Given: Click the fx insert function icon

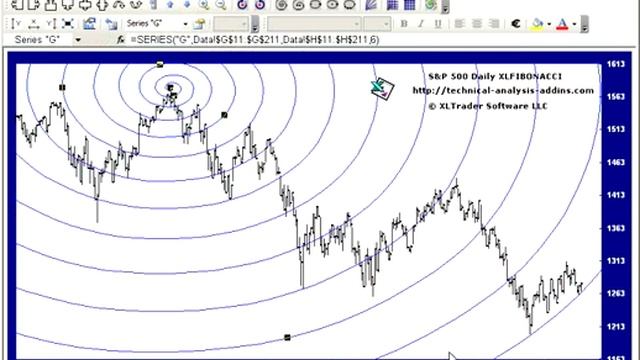Looking at the screenshot, I should pos(120,40).
